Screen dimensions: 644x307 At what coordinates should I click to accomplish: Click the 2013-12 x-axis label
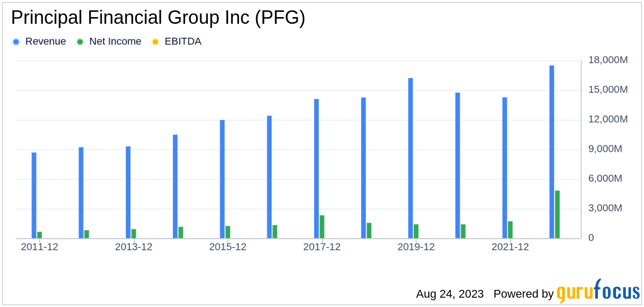[134, 247]
